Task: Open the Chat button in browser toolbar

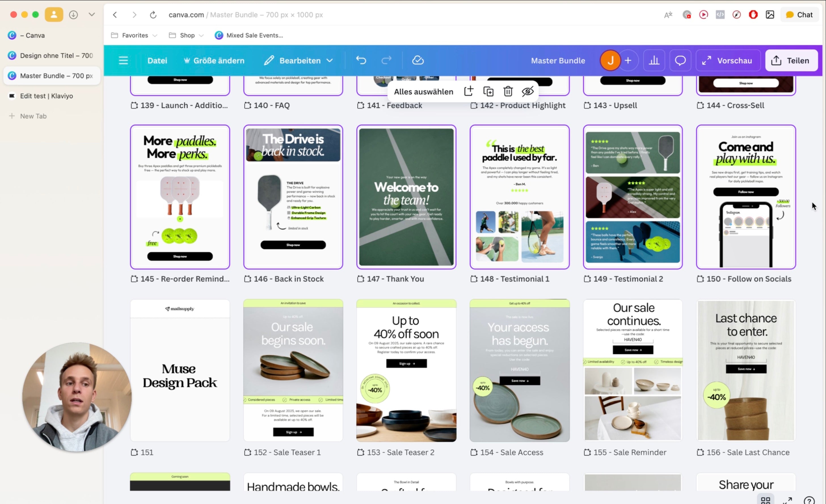Action: pos(800,15)
